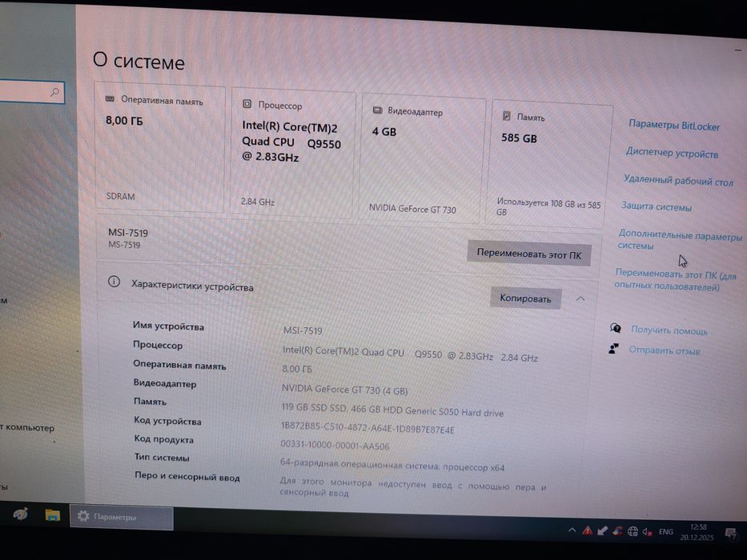This screenshot has height=560, width=747.
Task: Select the Код устройства GUID value
Action: click(367, 428)
